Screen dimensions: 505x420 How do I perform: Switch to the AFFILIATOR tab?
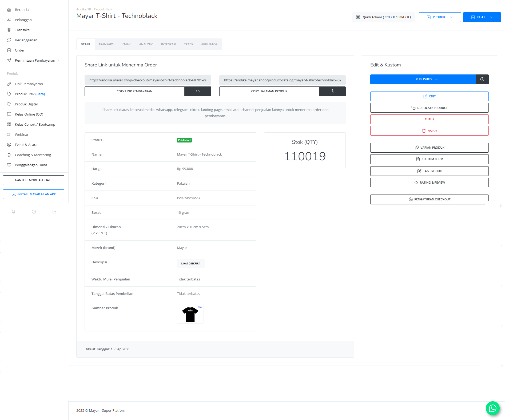(209, 44)
